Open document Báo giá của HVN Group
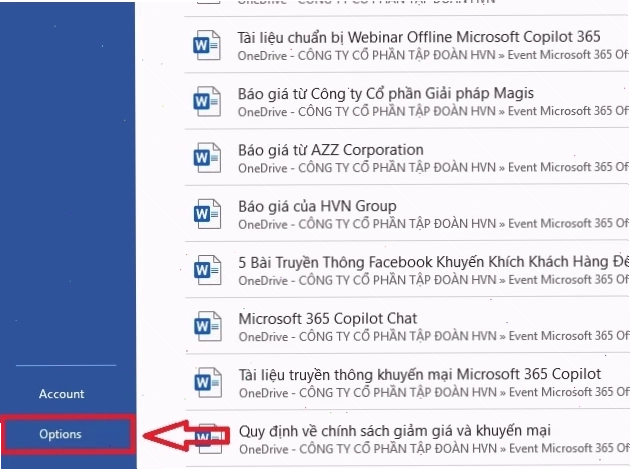The height and width of the screenshot is (470, 630). 317,206
